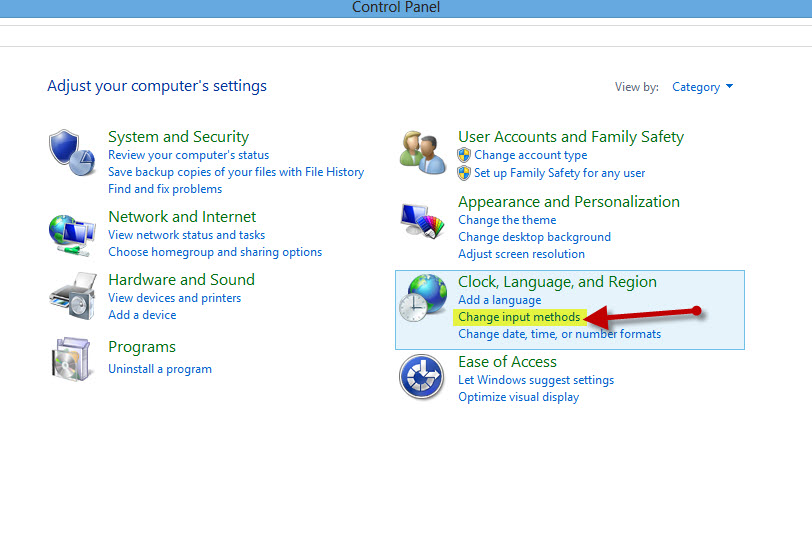Click Let Windows suggest settings
This screenshot has height=555, width=812.
536,380
